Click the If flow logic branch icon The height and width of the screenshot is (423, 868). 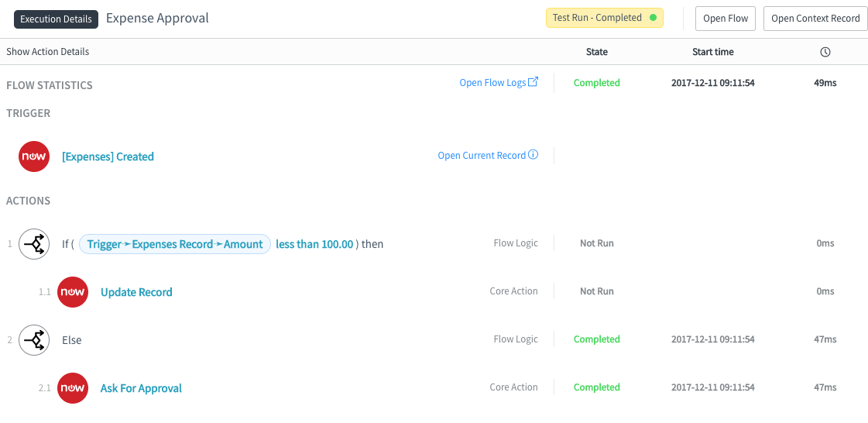(x=34, y=243)
